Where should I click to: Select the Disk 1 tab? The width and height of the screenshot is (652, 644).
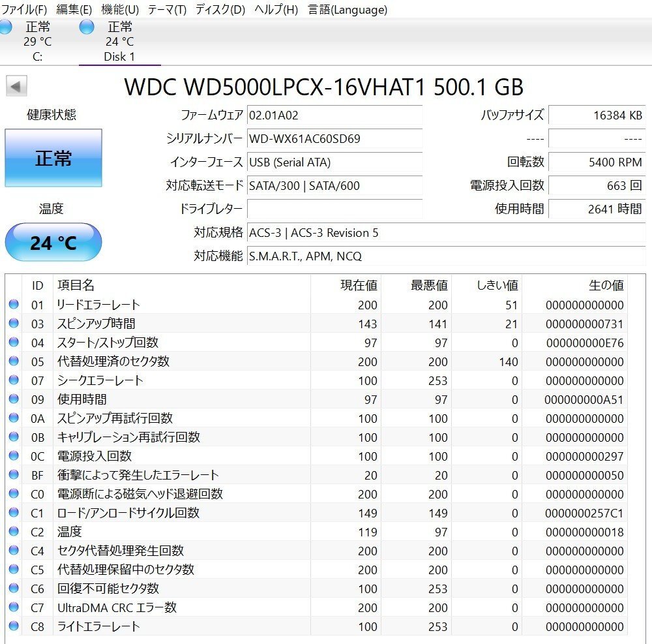(x=120, y=42)
